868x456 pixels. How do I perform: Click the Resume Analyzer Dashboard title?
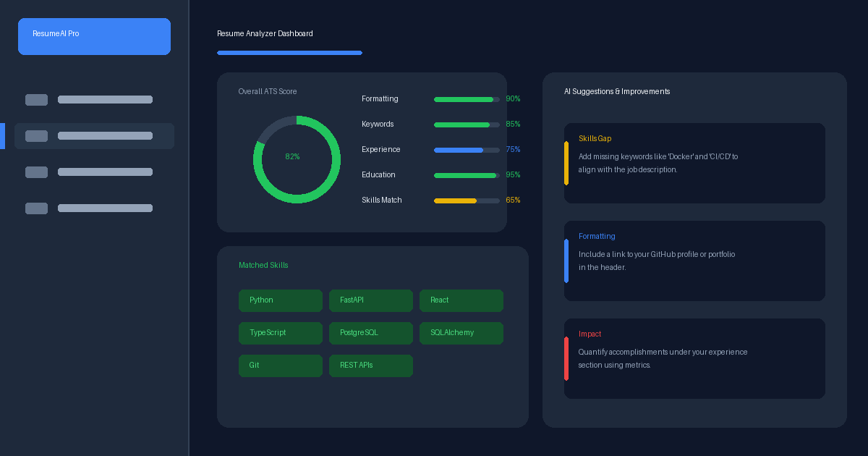pyautogui.click(x=265, y=34)
